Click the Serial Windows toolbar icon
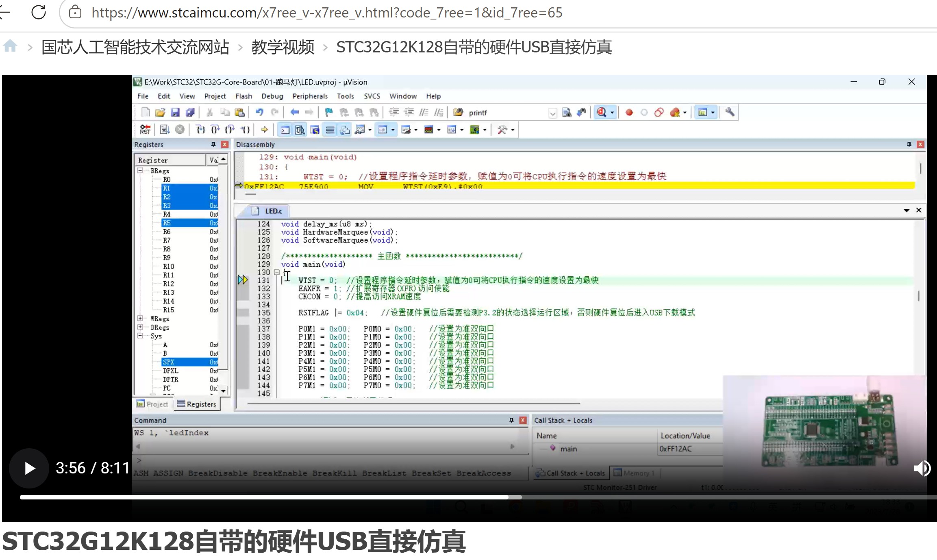This screenshot has width=937, height=560. tap(406, 130)
